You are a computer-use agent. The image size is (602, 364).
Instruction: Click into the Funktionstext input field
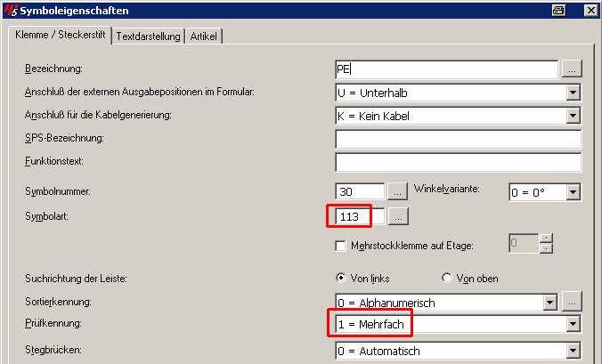pos(458,162)
